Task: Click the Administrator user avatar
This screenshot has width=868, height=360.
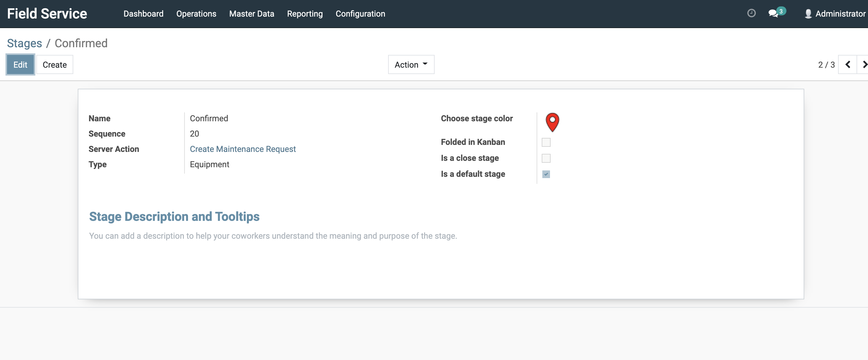Action: 808,14
